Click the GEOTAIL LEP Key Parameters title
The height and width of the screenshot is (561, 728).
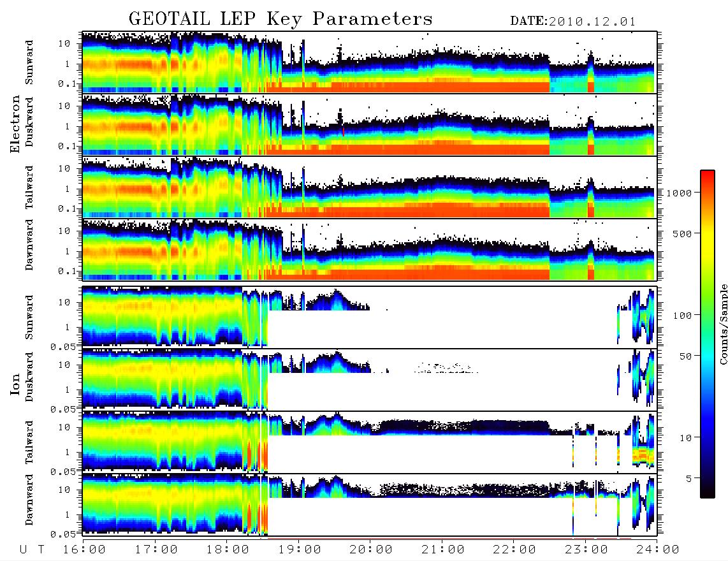(x=280, y=19)
